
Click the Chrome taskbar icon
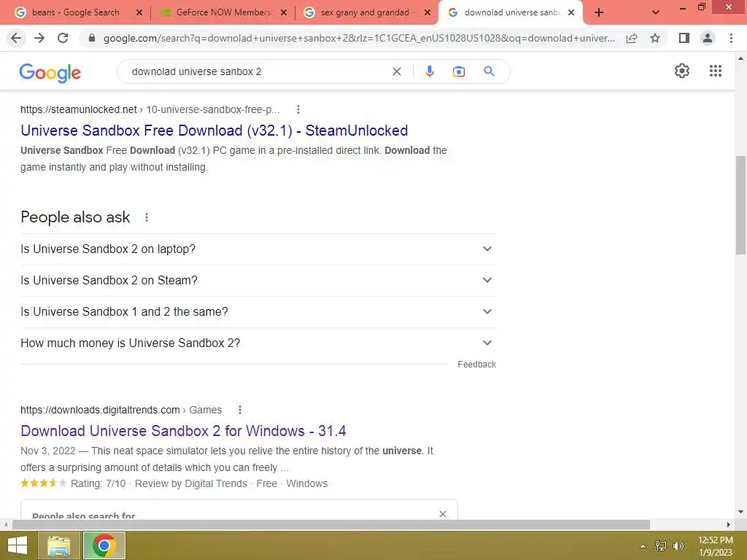click(x=104, y=545)
